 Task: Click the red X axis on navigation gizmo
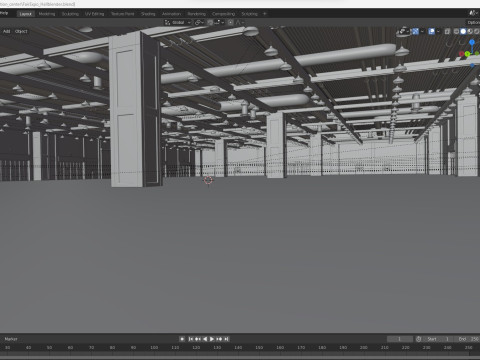[462, 54]
